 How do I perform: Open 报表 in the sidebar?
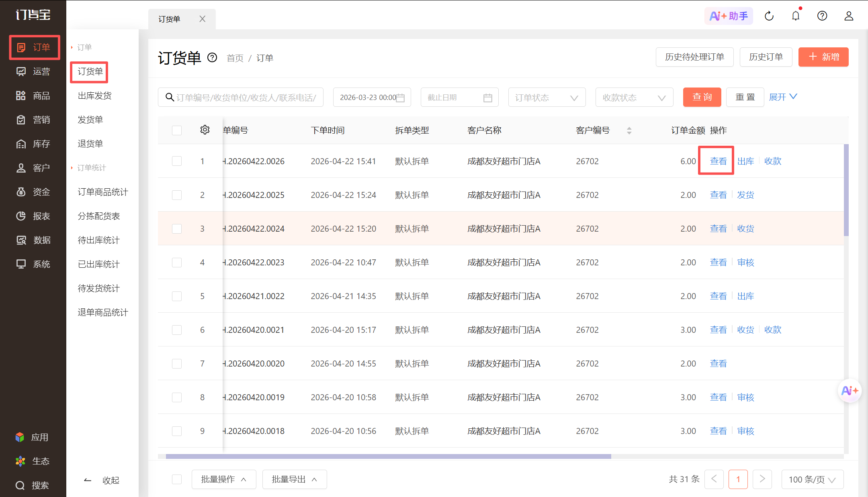(x=33, y=216)
